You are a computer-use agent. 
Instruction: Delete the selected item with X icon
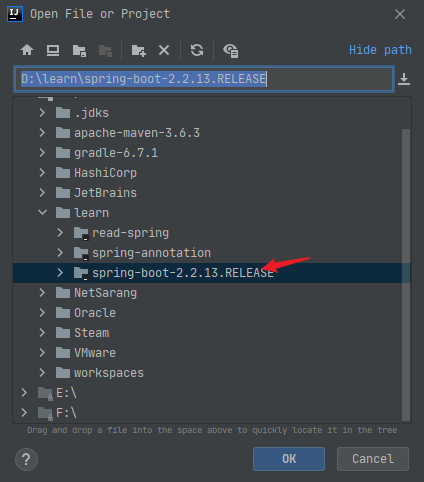[164, 50]
